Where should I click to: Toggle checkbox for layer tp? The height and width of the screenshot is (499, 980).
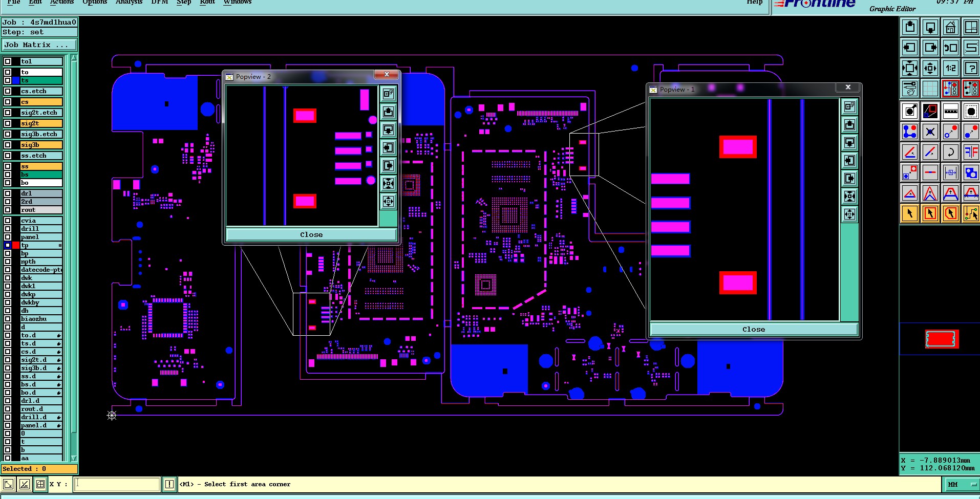tap(8, 245)
